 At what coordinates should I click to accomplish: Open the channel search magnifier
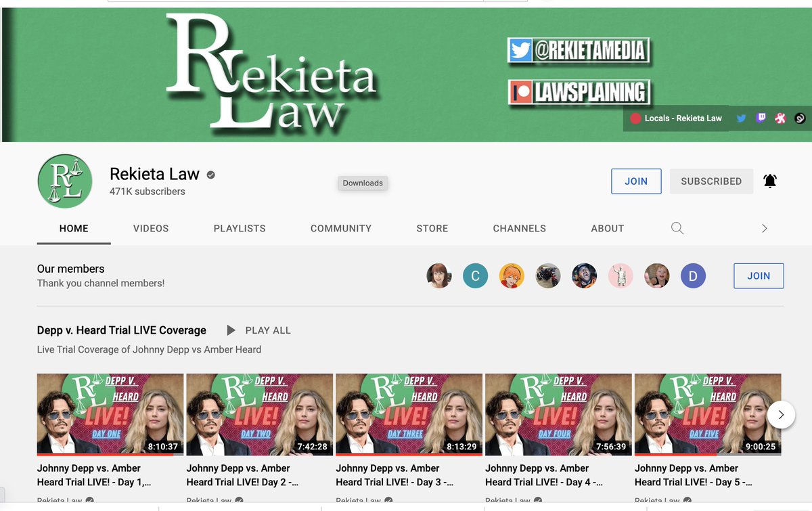tap(677, 229)
